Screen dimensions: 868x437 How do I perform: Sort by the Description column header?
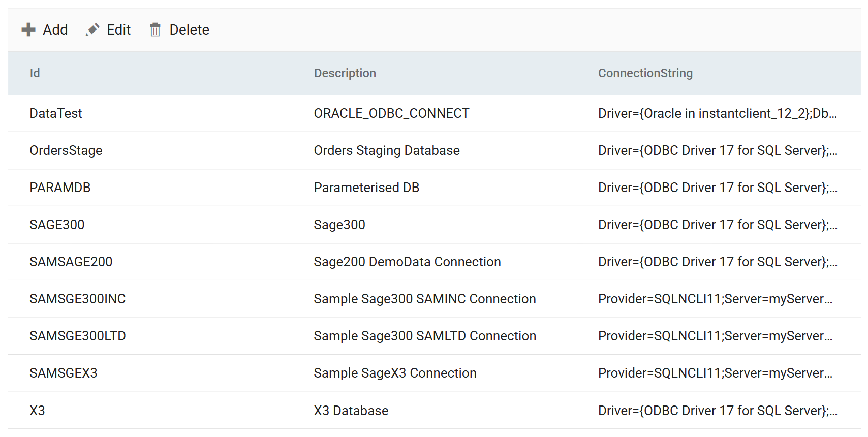tap(345, 73)
